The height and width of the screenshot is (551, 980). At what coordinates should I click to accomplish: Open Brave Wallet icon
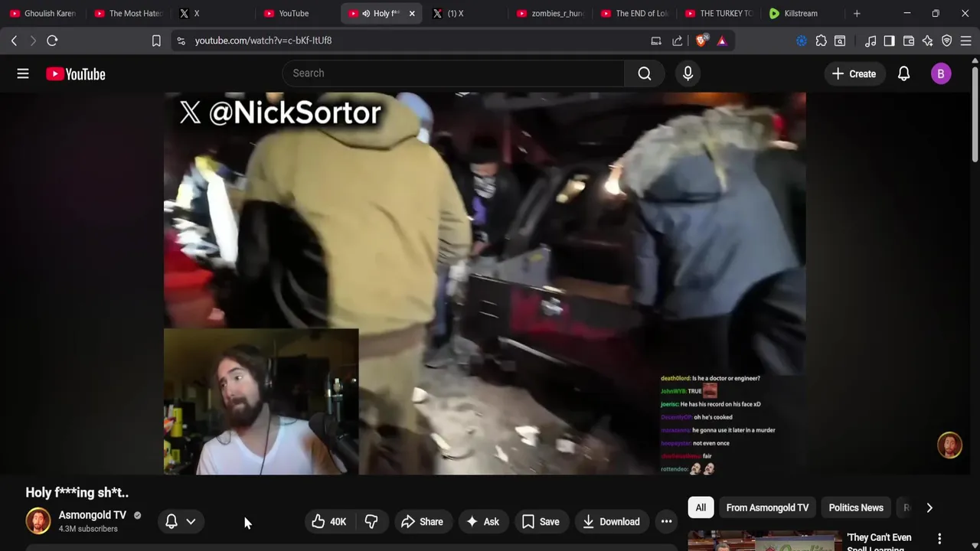(909, 41)
